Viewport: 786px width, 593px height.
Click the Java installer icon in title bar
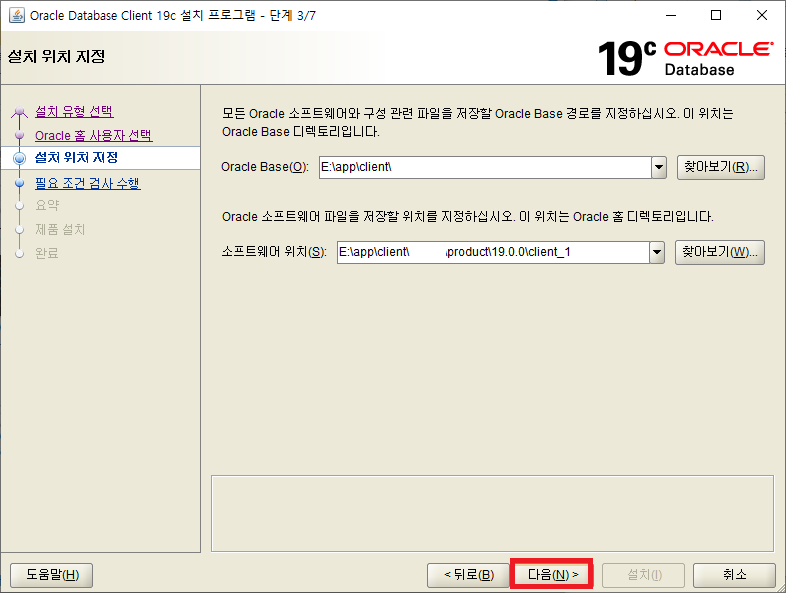pos(17,16)
